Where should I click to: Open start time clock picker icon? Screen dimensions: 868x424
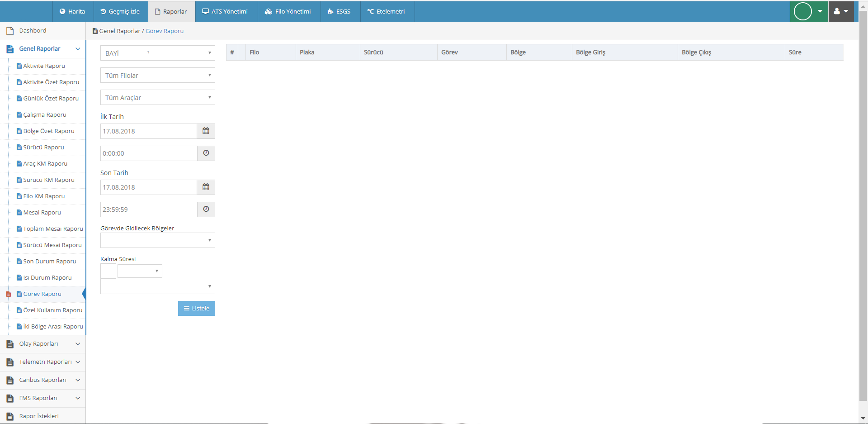pos(206,153)
